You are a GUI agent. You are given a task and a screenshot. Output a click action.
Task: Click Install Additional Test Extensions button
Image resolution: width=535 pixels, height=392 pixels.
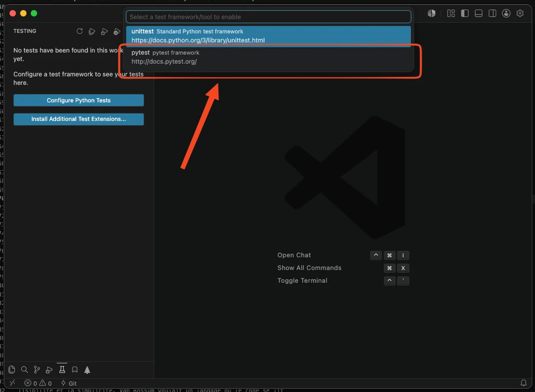(78, 119)
